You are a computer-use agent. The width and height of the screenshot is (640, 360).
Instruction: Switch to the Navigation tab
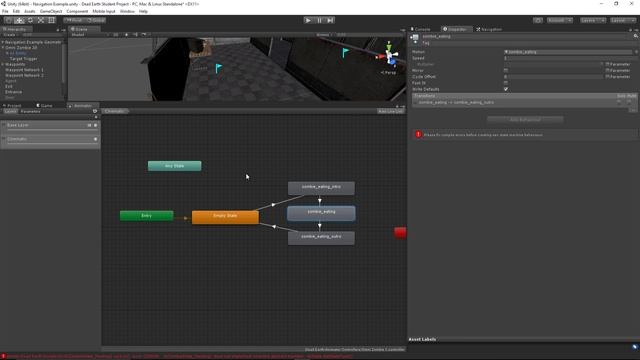click(489, 29)
